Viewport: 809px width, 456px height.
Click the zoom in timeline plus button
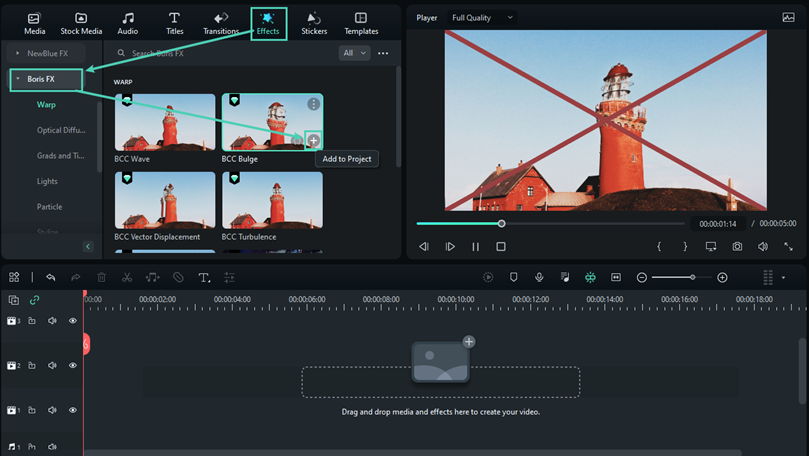(x=722, y=277)
